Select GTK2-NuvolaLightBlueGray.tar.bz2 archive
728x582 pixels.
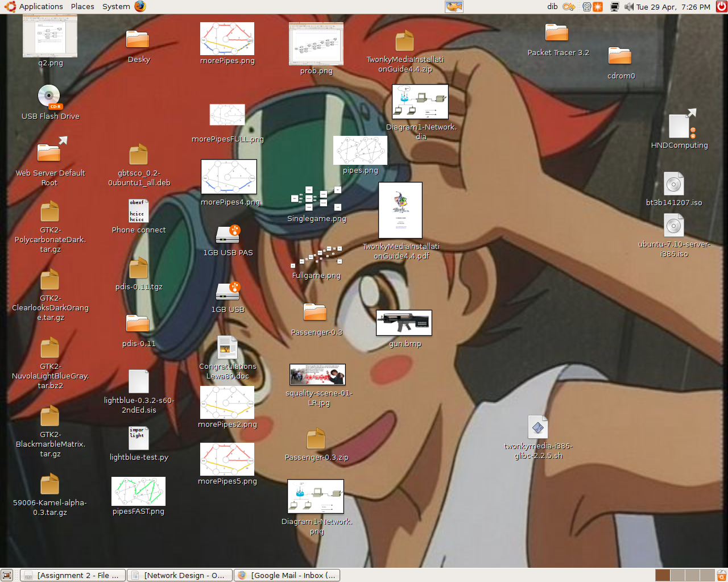tap(49, 348)
